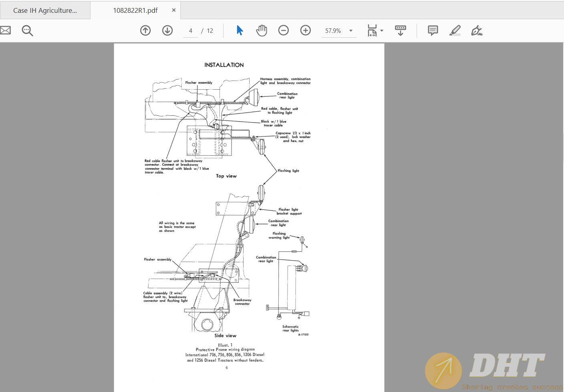The image size is (564, 392).
Task: Open the sign document pen tool
Action: (477, 30)
